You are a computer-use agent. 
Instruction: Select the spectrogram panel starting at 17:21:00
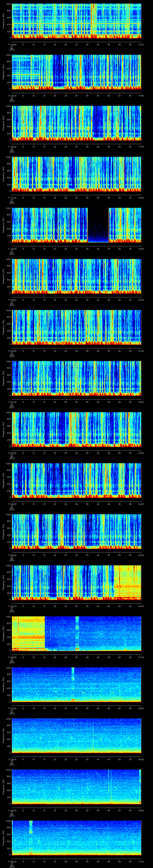tap(77, 378)
